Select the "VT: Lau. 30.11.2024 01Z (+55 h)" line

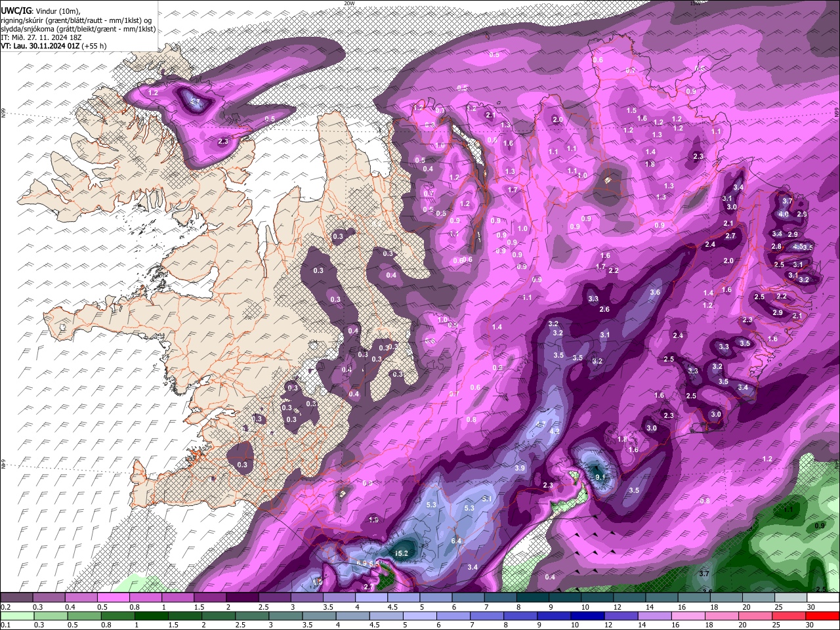click(x=53, y=46)
